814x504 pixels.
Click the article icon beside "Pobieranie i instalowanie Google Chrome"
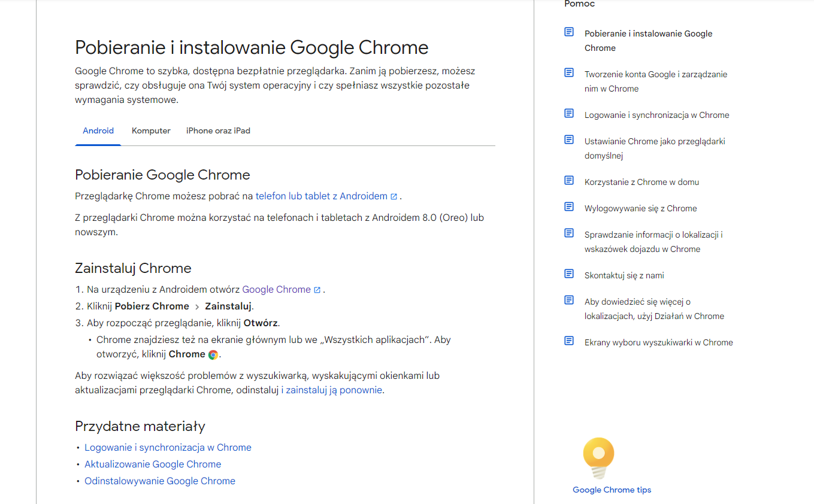pos(569,32)
